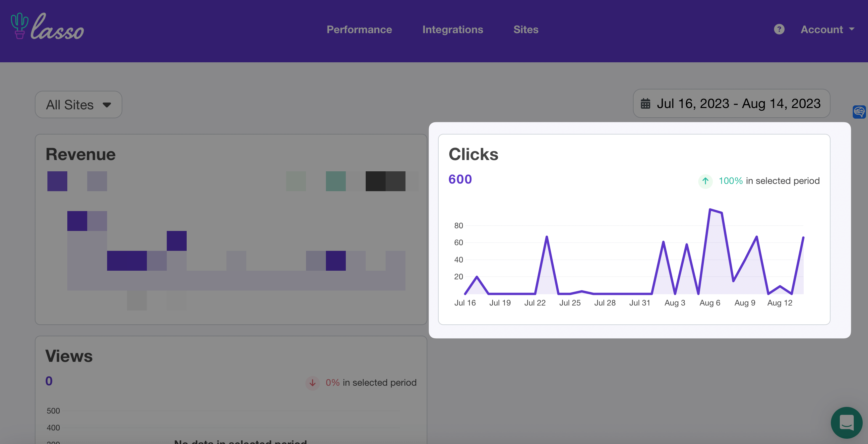Click the Jul 22 label on Clicks axis
868x444 pixels.
[535, 303]
